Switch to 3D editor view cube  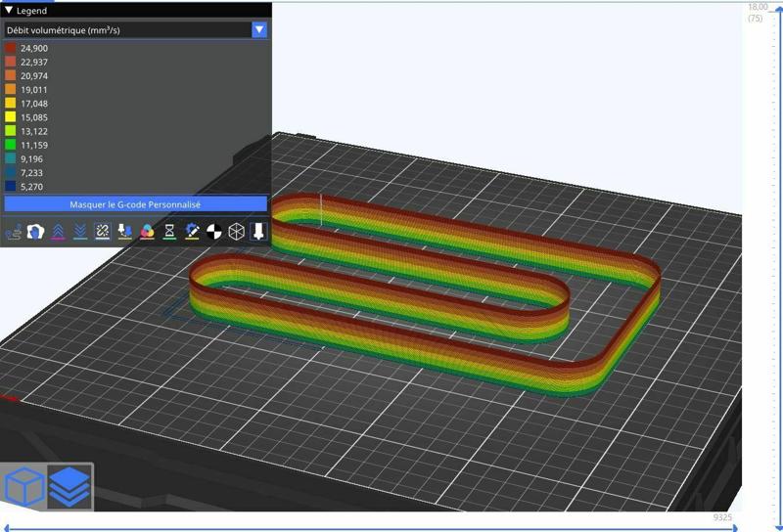point(23,487)
